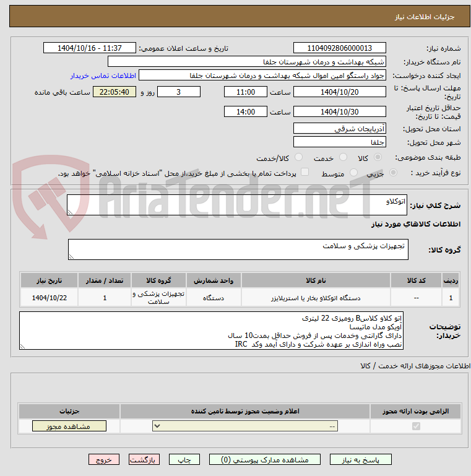
Task: Click the remaining days field showing 3
Action: click(179, 92)
